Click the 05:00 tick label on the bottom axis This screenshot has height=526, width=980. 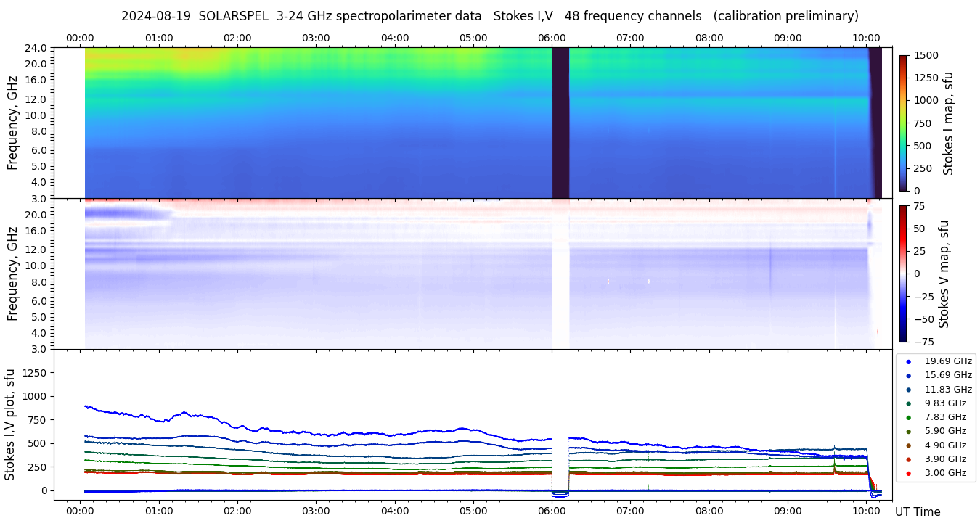(473, 511)
